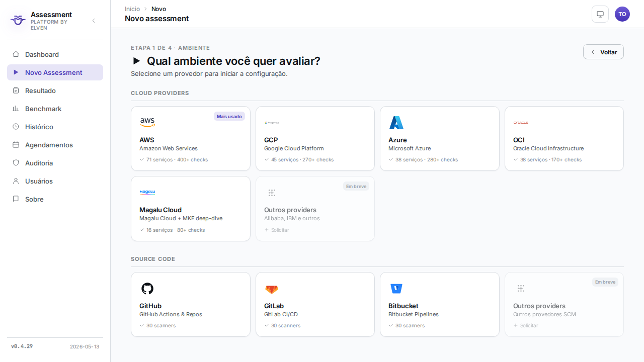Click Solicitar under Alibaba, IBM e outros
Viewport: 644px width, 362px height.
[x=277, y=230]
